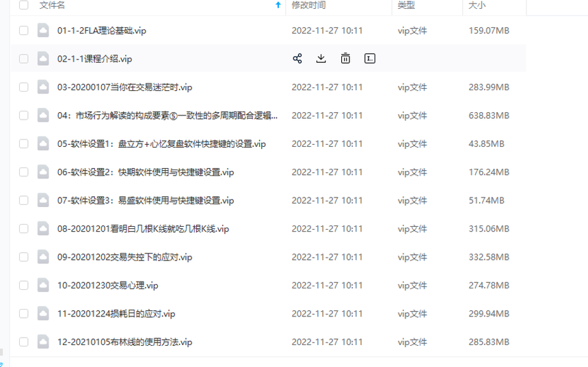This screenshot has height=367, width=588.
Task: Click the size value 285.83MB
Action: tap(489, 342)
